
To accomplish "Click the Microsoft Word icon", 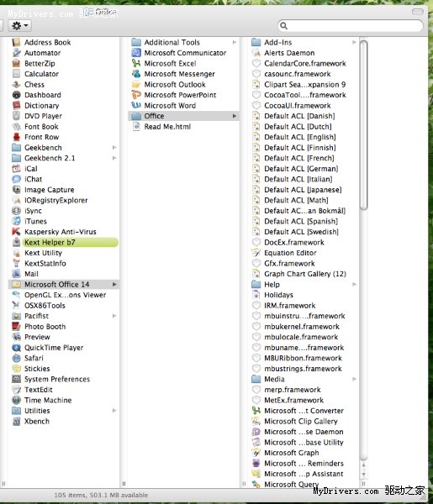I will point(136,106).
